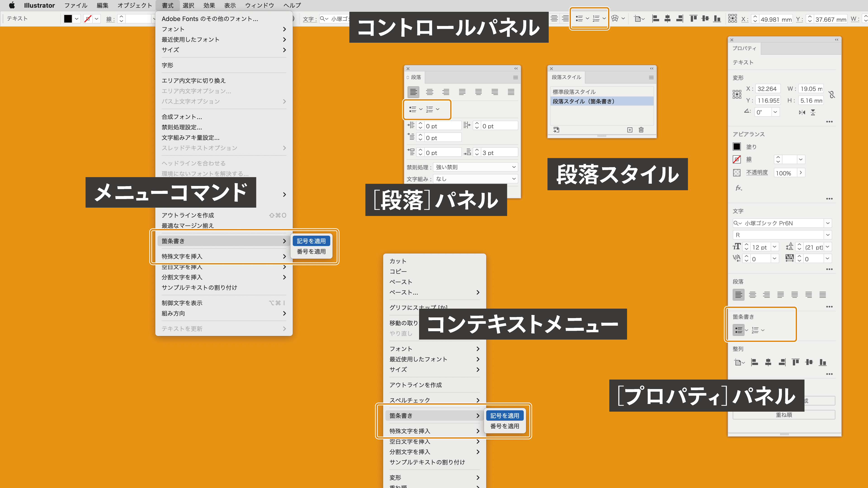Toggle left alignment in プロパティ 段落 section

click(738, 295)
